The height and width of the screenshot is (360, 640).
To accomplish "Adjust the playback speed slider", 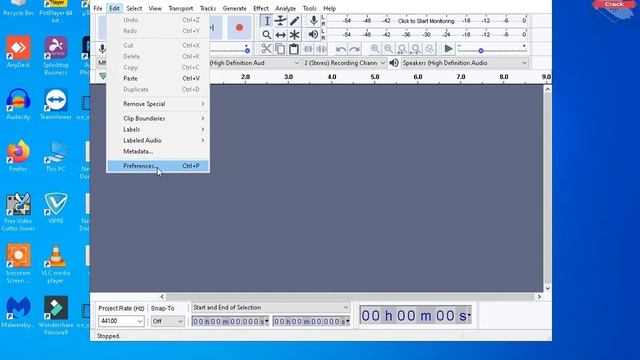I will [x=481, y=50].
